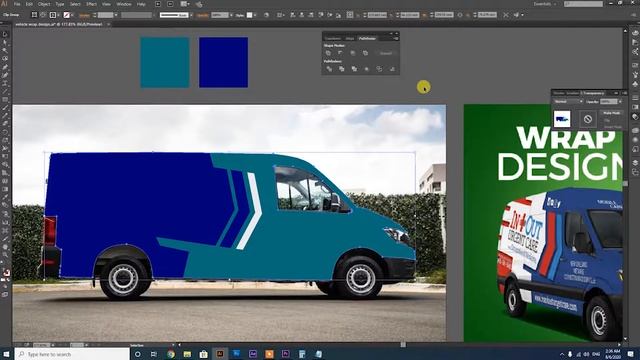
Task: Click Minus Front in Pathfinder panel
Action: 340,53
